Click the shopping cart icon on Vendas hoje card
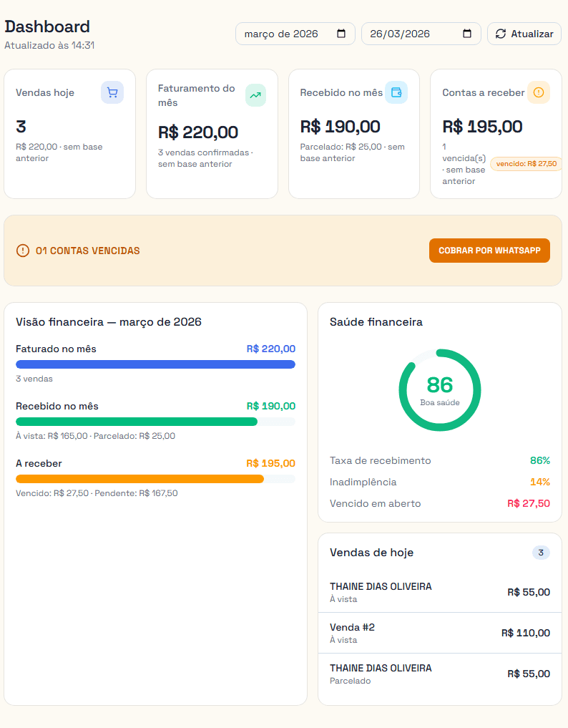This screenshot has width=568, height=728. click(112, 93)
